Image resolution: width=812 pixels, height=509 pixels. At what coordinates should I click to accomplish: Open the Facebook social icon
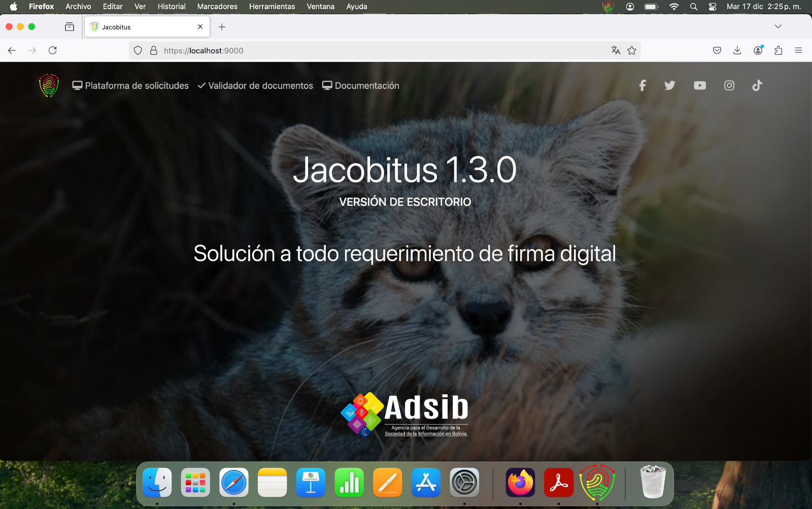[642, 86]
